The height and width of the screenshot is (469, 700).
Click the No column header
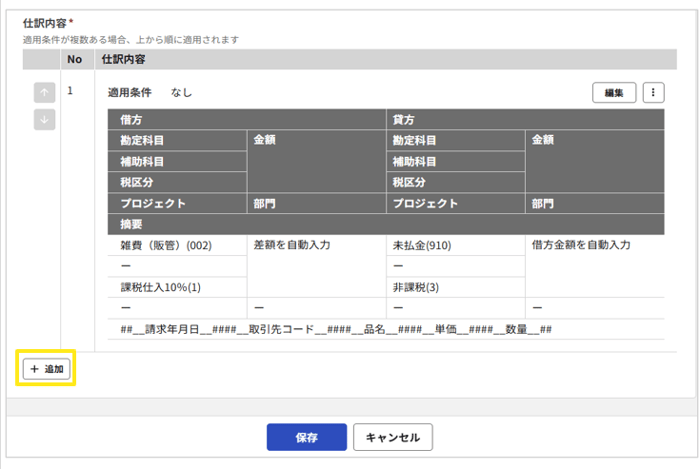pyautogui.click(x=74, y=61)
